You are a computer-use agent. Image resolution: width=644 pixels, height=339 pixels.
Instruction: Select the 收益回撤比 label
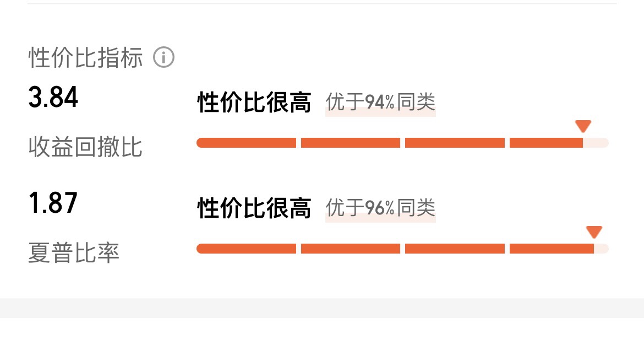85,147
